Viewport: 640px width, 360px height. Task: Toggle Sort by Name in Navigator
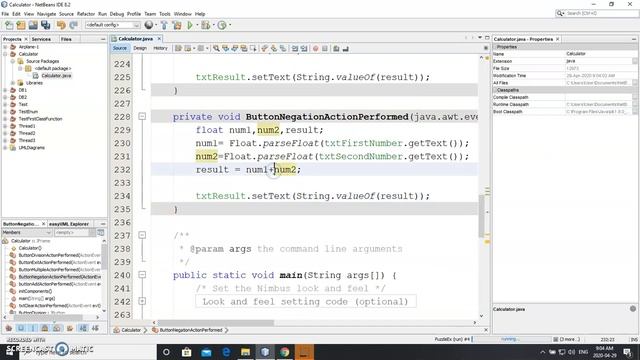tap(83, 328)
